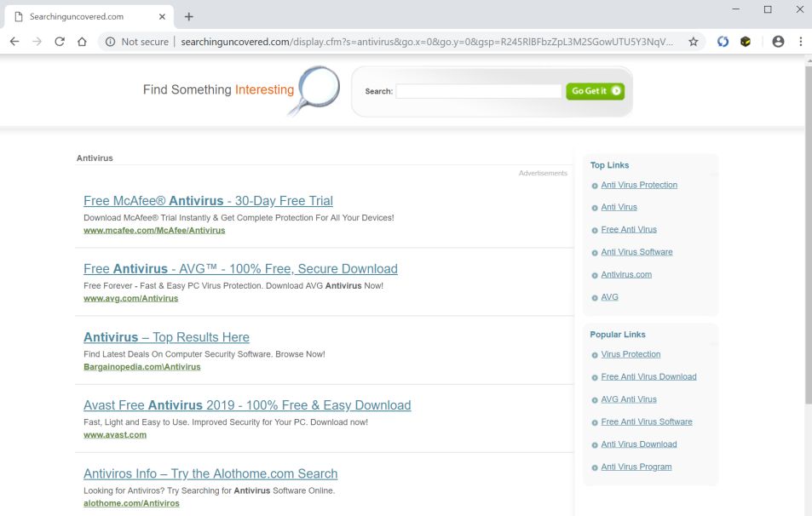Open Free Anti Virus Download popular link
Screen dimensions: 812x516
click(x=648, y=376)
